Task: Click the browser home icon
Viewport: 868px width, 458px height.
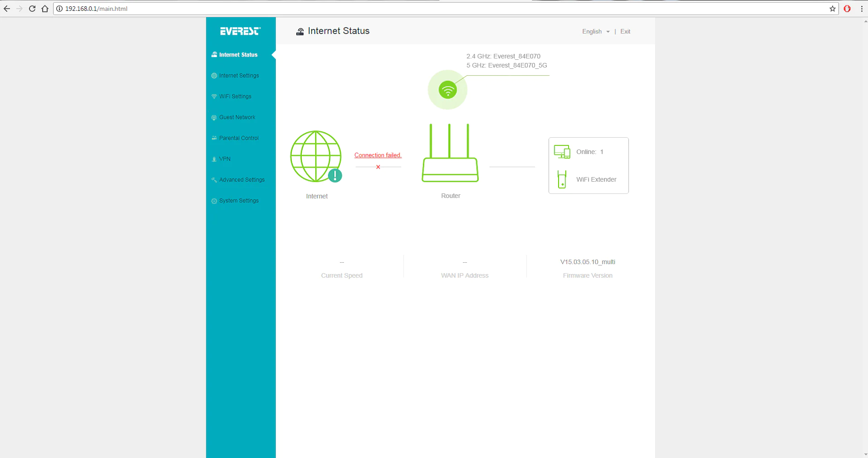Action: click(45, 9)
